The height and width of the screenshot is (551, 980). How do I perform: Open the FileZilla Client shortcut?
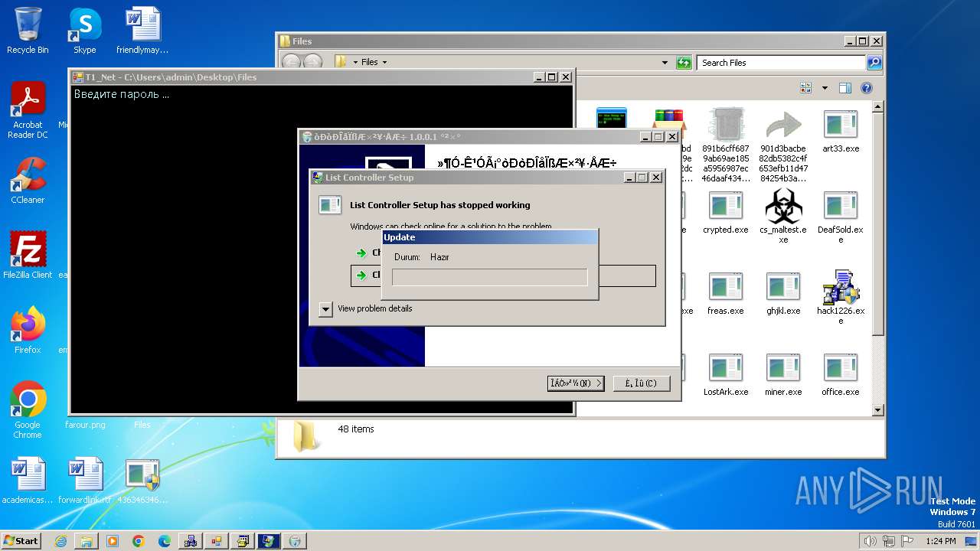tap(28, 255)
